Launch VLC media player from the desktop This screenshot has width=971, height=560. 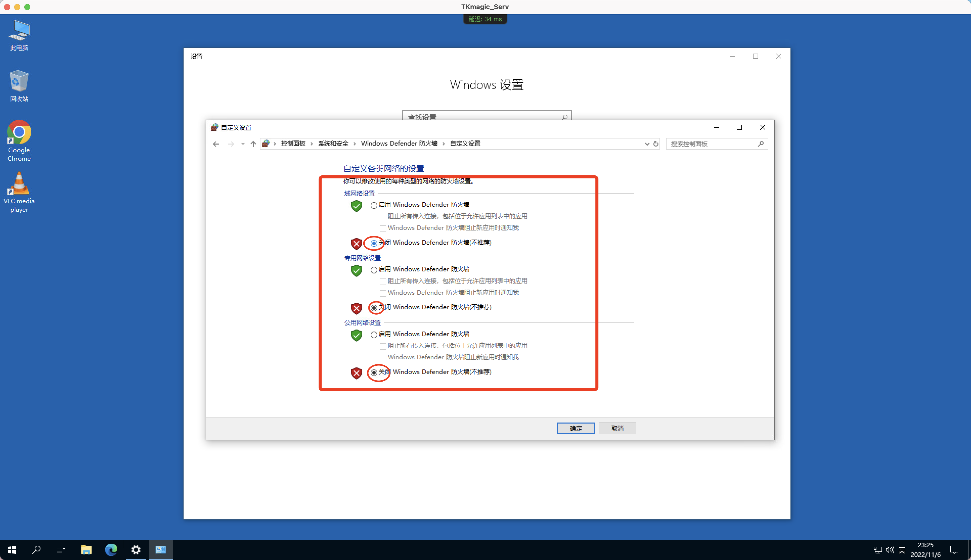tap(18, 192)
